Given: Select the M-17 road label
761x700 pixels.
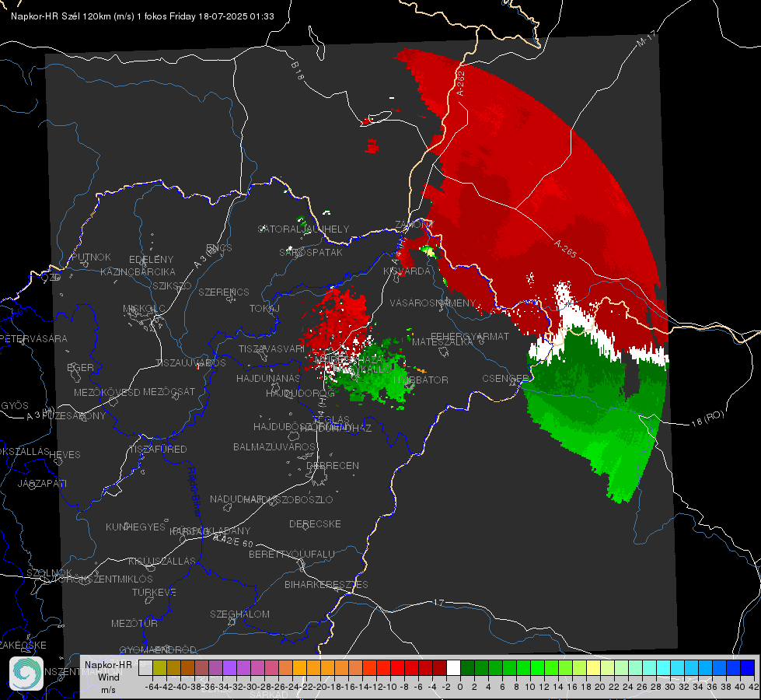Looking at the screenshot, I should tap(646, 38).
